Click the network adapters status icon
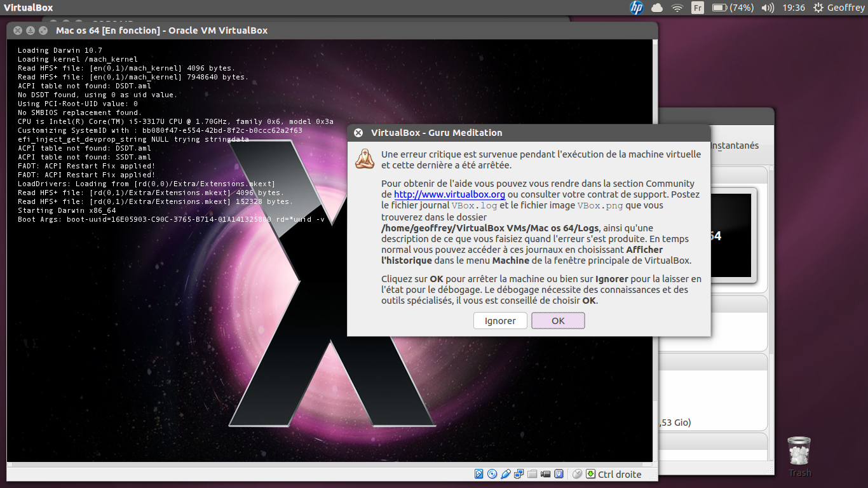 pos(519,474)
